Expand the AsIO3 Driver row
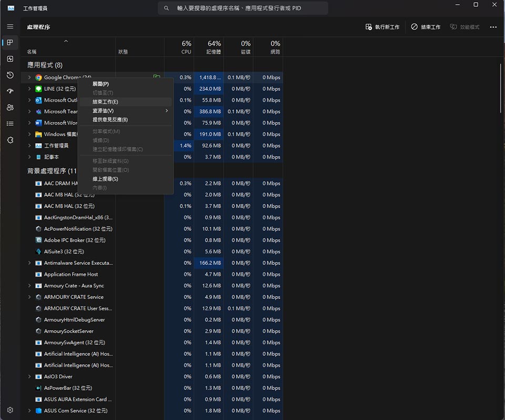The image size is (505, 420). point(29,376)
